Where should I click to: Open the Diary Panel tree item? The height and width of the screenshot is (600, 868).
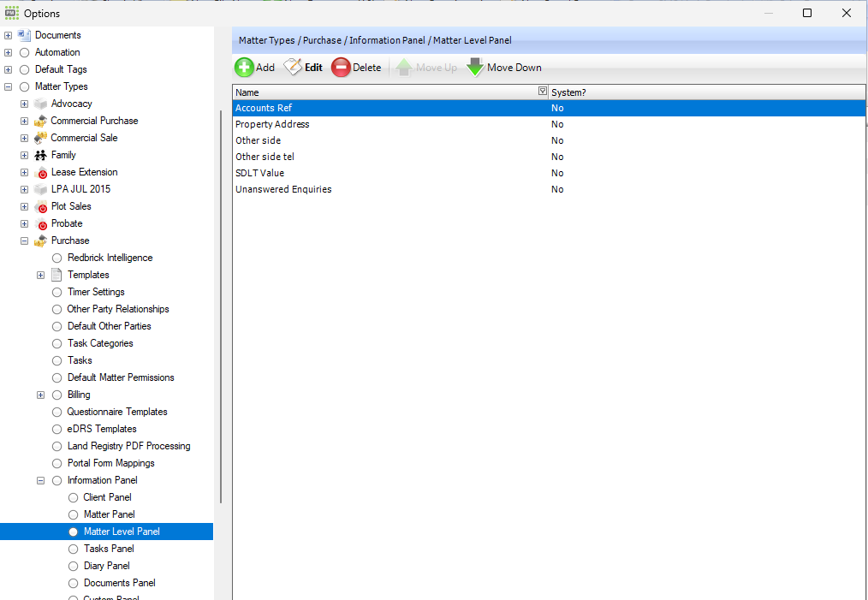(107, 566)
